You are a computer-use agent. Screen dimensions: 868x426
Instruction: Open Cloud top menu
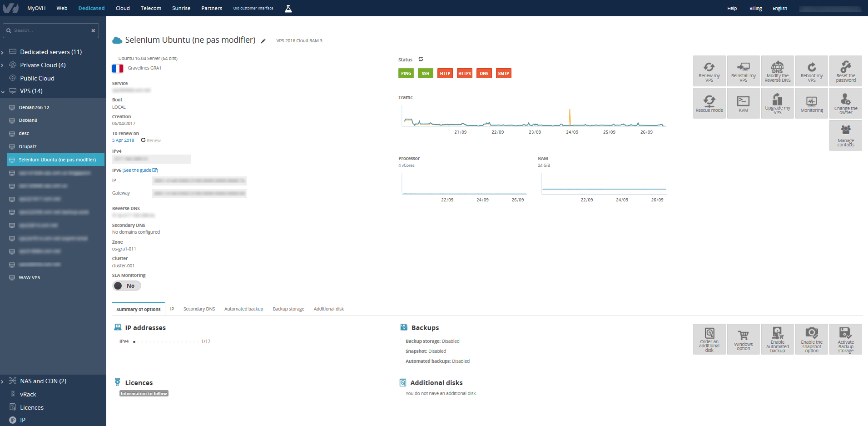pyautogui.click(x=123, y=8)
